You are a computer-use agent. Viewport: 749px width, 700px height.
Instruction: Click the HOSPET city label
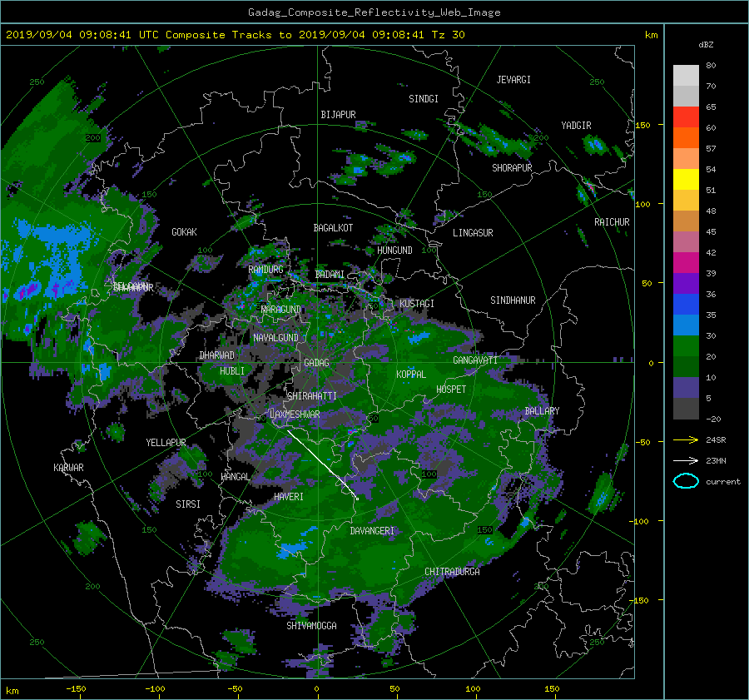coord(451,390)
